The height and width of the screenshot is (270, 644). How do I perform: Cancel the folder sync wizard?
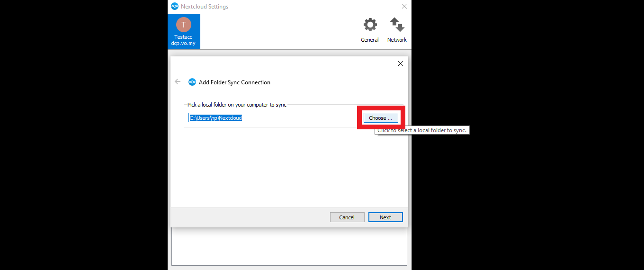tap(347, 217)
